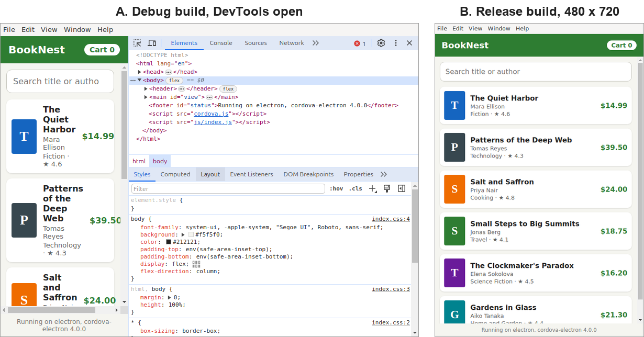Toggle the computed styles sidebar icon

tap(402, 188)
